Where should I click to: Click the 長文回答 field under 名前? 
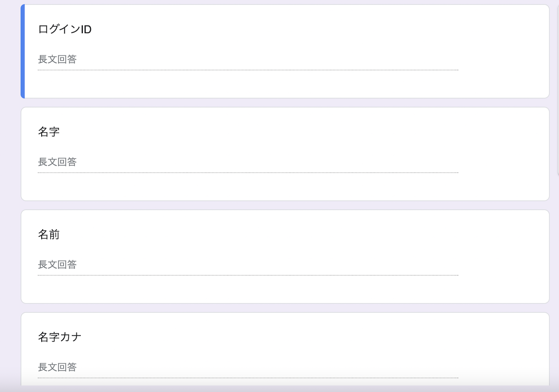57,265
